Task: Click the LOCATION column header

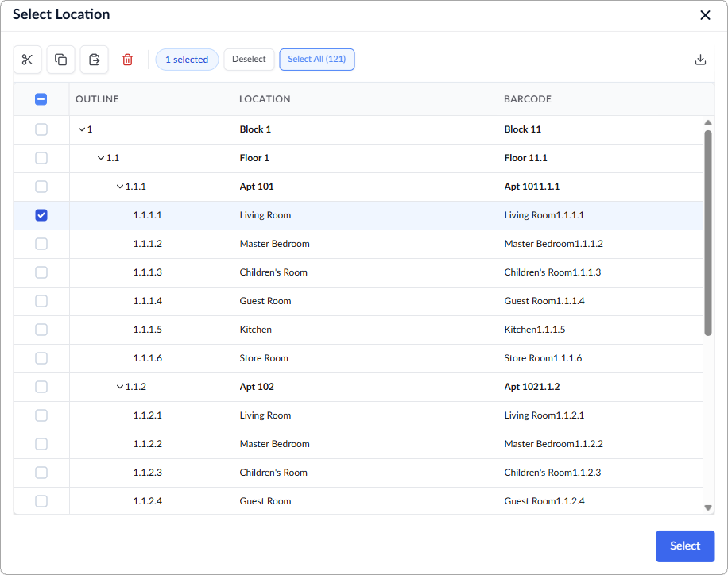Action: click(265, 98)
